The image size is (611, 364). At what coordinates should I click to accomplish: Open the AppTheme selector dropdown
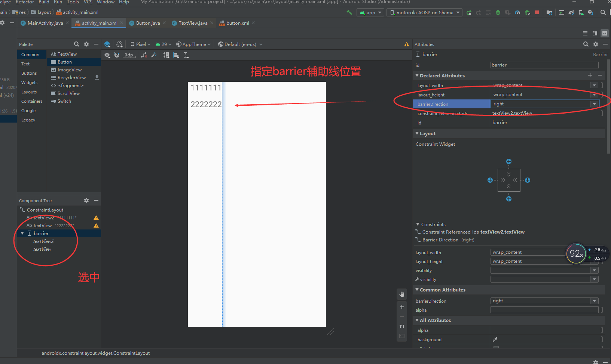click(193, 44)
